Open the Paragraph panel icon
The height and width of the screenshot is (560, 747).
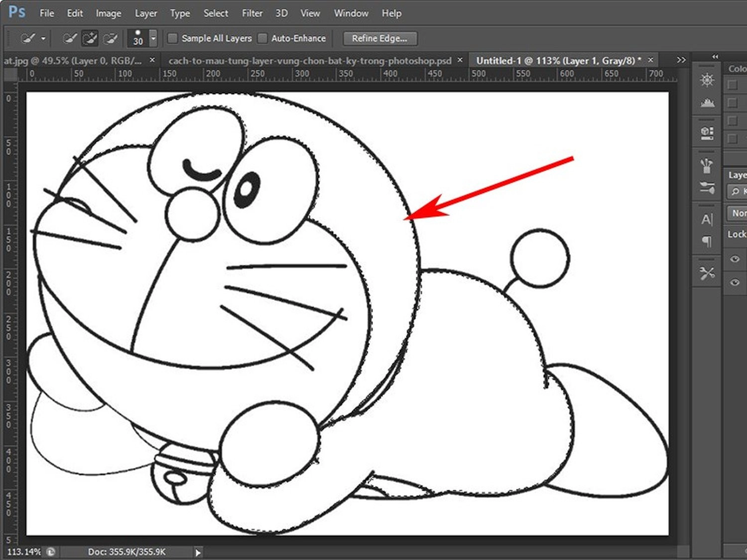click(x=707, y=242)
